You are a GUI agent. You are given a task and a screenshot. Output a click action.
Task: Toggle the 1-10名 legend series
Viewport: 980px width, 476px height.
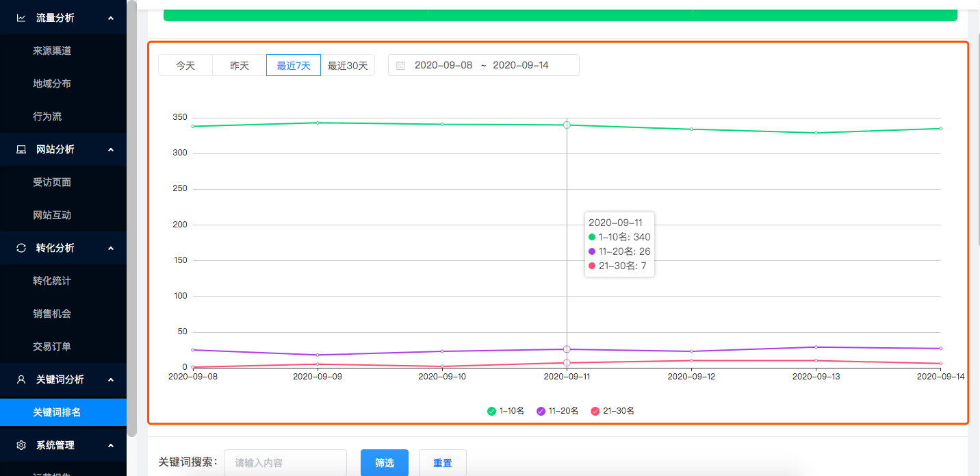(506, 411)
